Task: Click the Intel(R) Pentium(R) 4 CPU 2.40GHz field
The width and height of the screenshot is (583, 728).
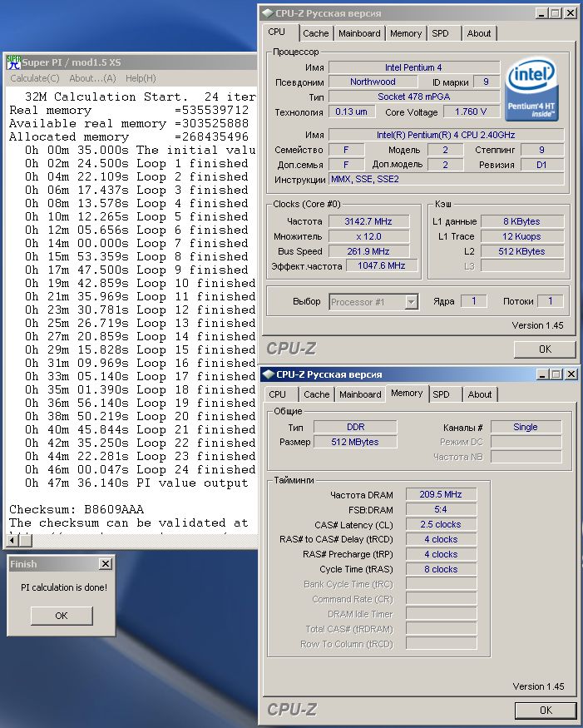Action: pos(446,135)
